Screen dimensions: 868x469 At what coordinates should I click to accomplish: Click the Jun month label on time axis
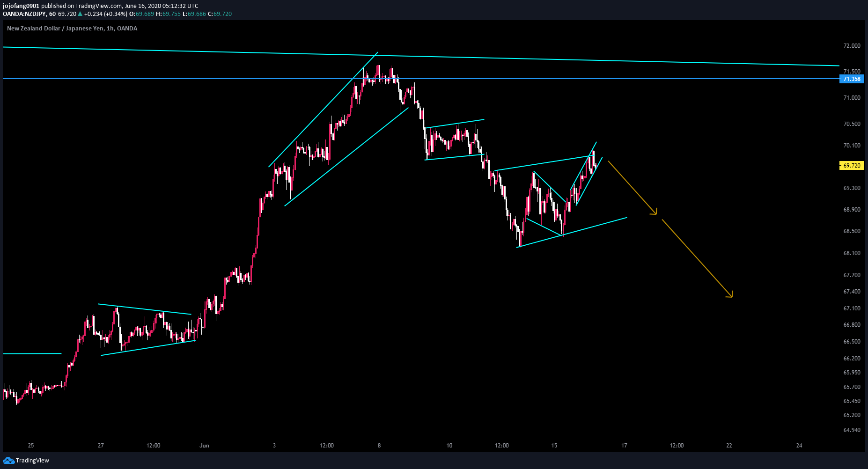(x=204, y=446)
